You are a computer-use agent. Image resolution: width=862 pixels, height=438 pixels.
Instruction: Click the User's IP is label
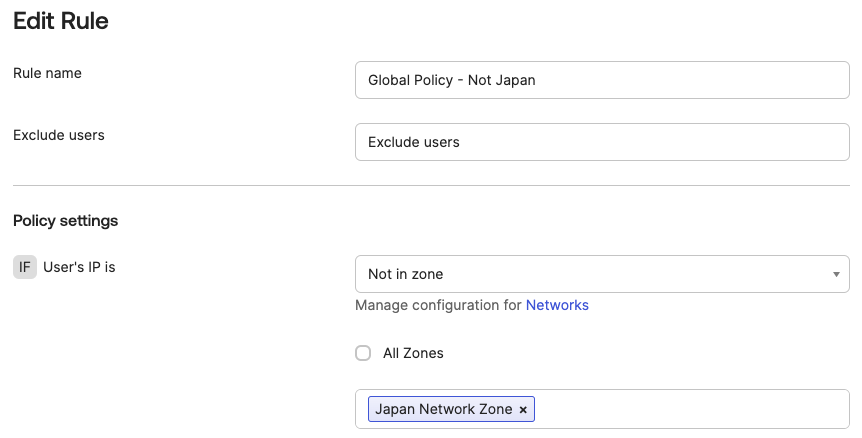pos(79,267)
